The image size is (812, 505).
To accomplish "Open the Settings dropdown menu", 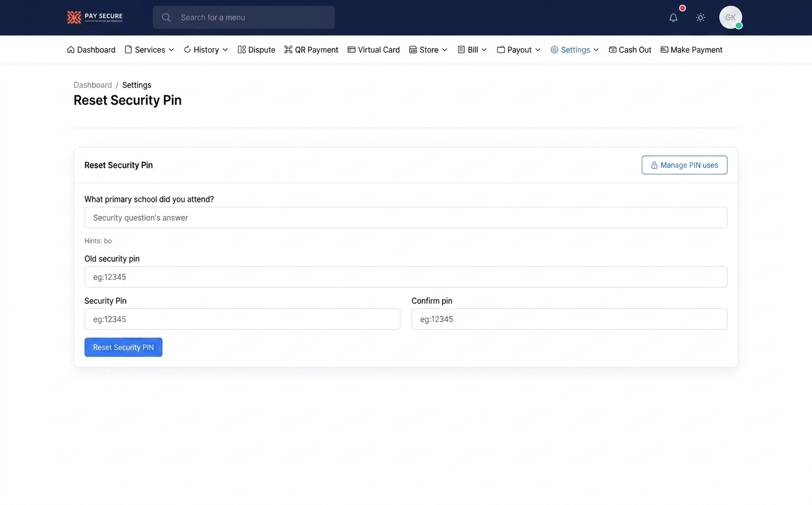I will [575, 50].
